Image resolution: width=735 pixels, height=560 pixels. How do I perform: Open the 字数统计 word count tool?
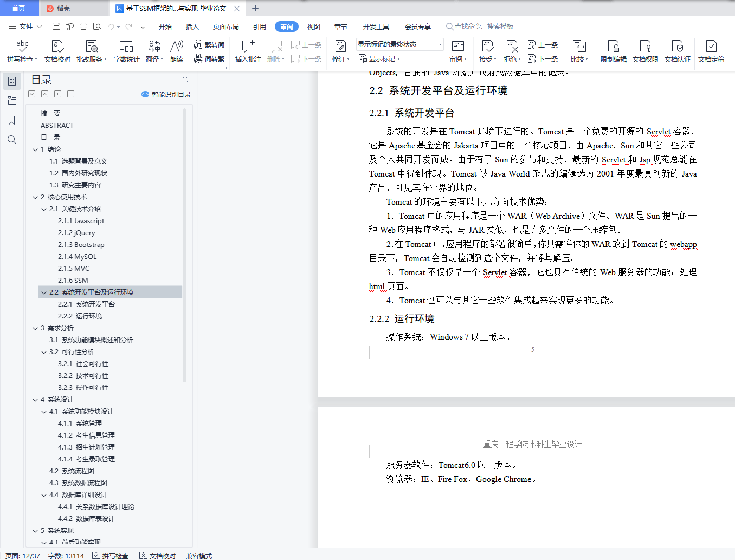click(126, 51)
